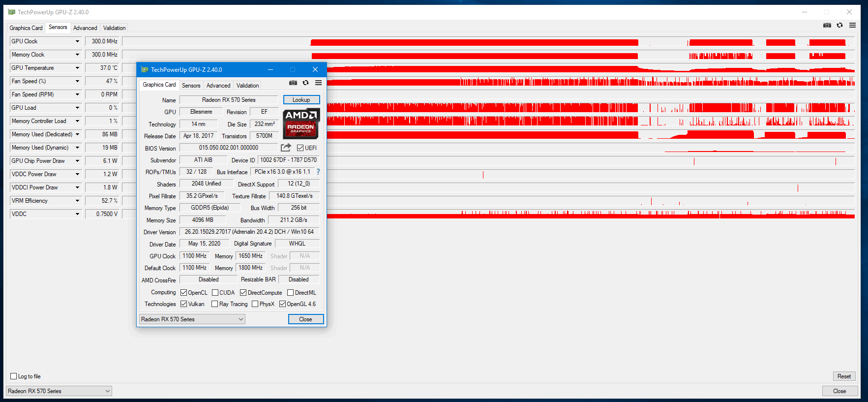Open GPU selector in Sensors window bottom
Viewport: 868px width, 402px height.
coord(59,391)
